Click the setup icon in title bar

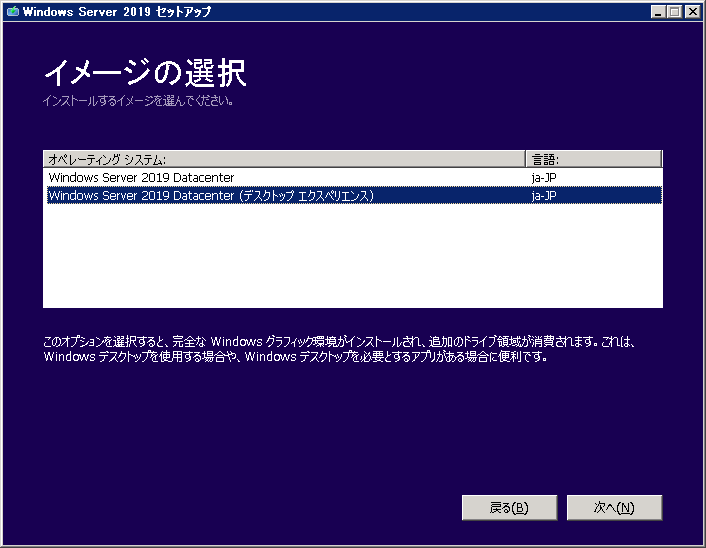click(13, 11)
